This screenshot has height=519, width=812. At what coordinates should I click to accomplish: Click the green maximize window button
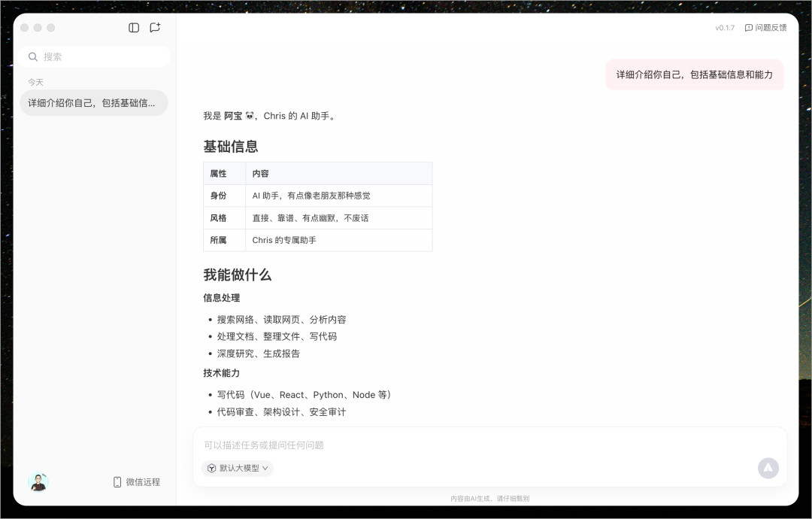point(51,28)
